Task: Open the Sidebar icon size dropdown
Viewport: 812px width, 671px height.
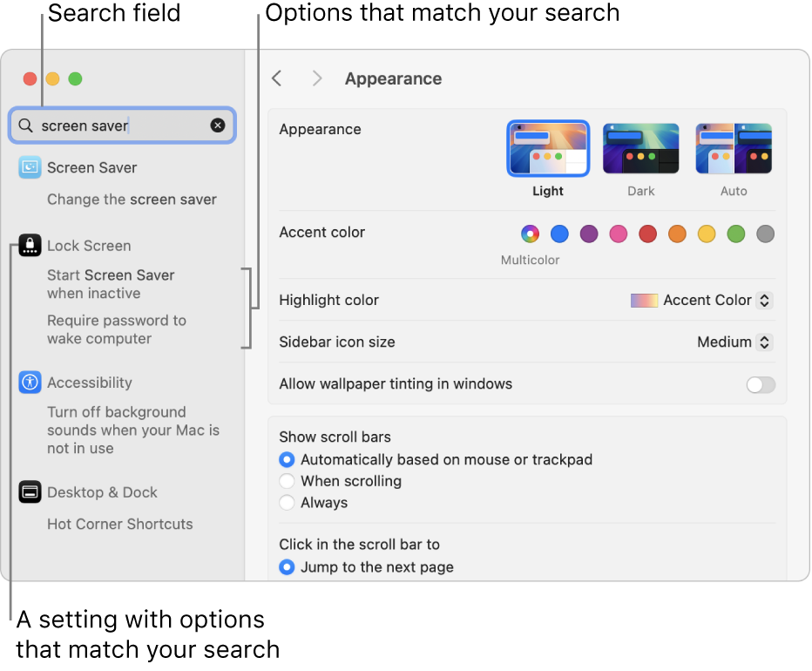Action: [735, 342]
